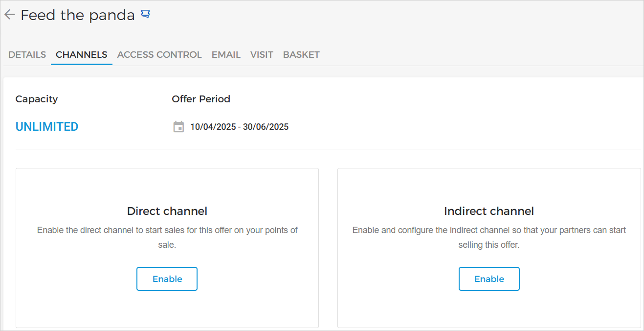This screenshot has width=644, height=331.
Task: Click the Capacity label
Action: click(37, 99)
